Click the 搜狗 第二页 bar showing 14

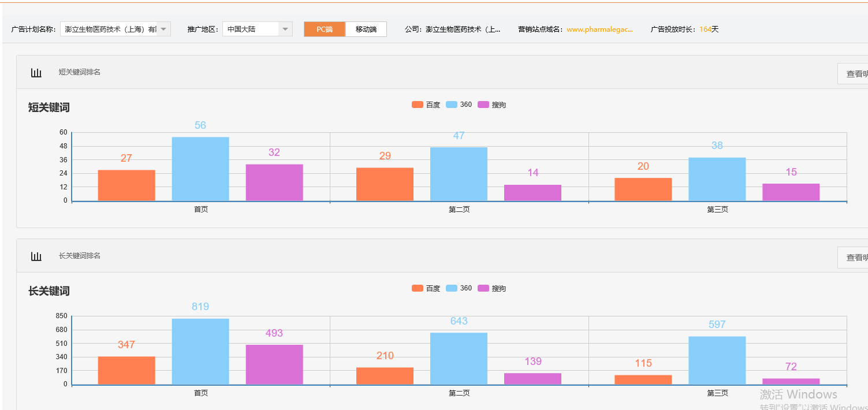coord(532,193)
